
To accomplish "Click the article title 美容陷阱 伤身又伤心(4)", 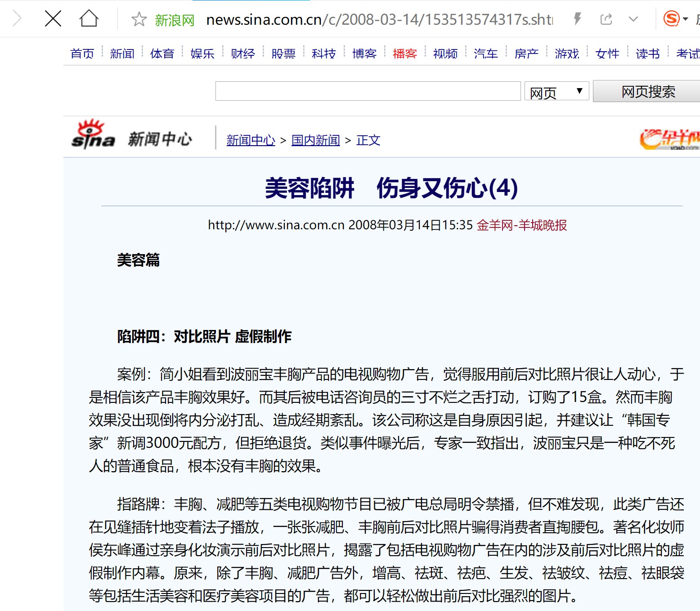I will 391,187.
